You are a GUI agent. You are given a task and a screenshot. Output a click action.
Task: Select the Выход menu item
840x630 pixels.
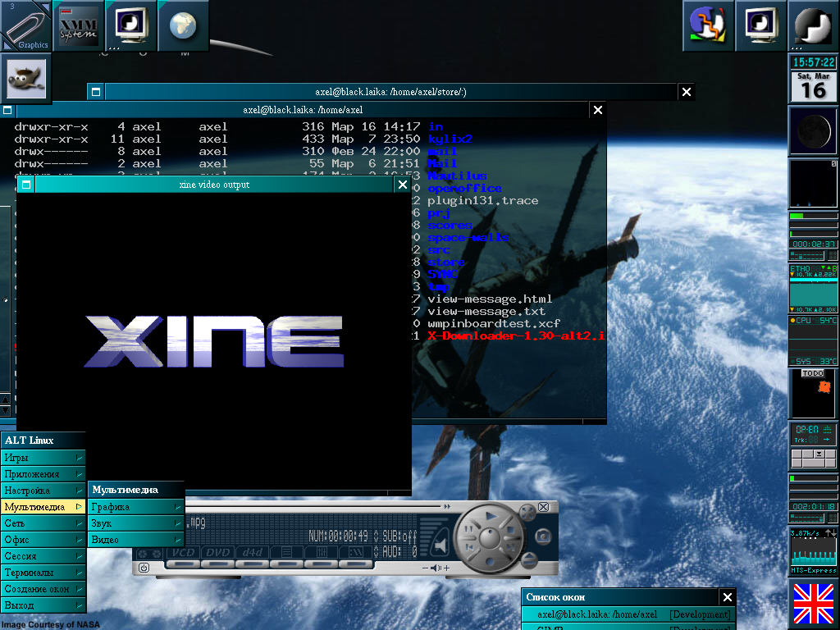tap(43, 605)
